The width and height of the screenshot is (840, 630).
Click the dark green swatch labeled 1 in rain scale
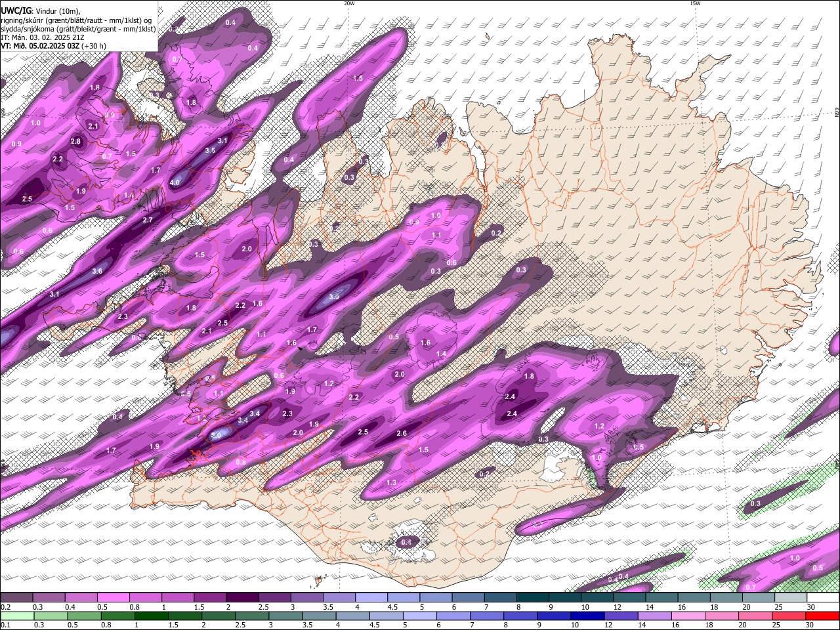(152, 616)
